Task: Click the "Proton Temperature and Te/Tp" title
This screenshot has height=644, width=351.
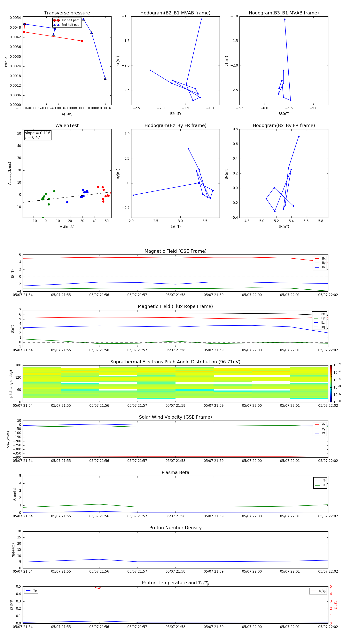Action: pyautogui.click(x=175, y=583)
